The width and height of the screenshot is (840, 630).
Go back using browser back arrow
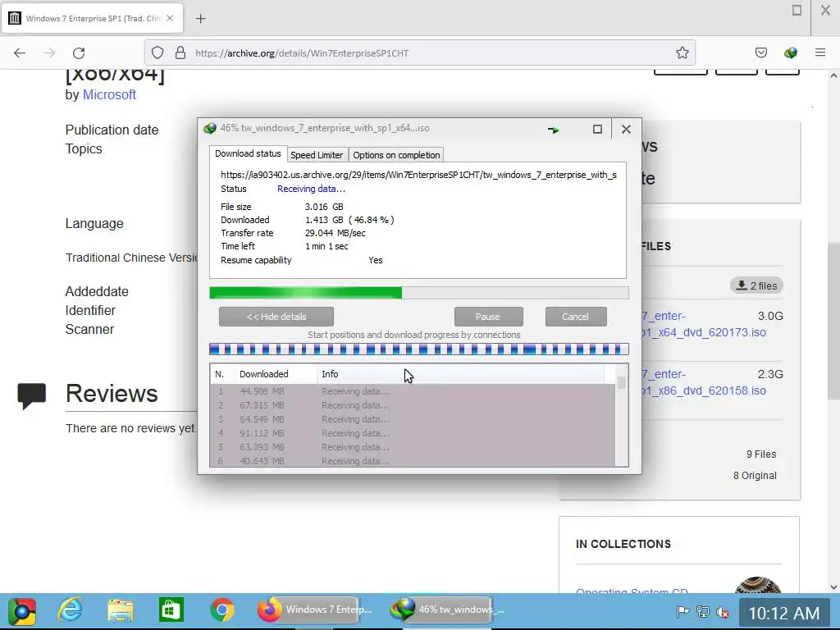pos(20,53)
